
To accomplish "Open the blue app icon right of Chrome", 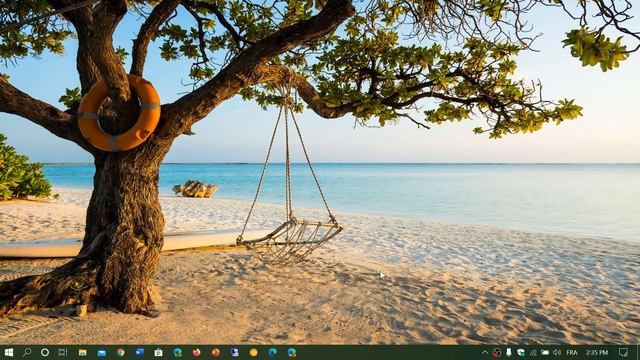I will click(140, 352).
